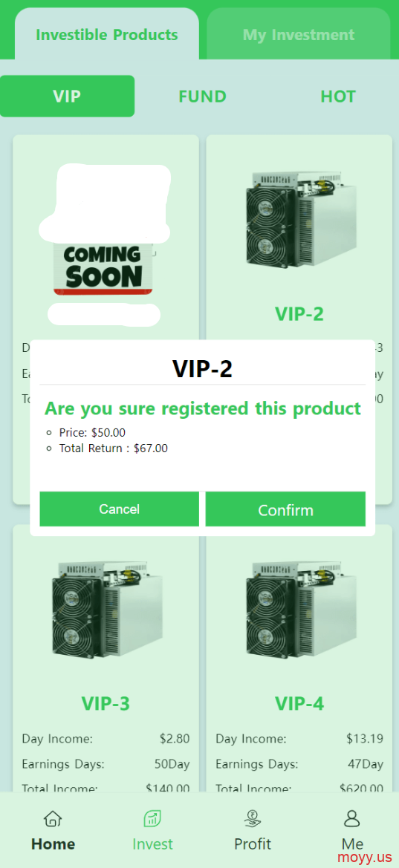Screen dimensions: 399x868
Task: Select the VIP-4 miner image
Action: pyautogui.click(x=299, y=610)
